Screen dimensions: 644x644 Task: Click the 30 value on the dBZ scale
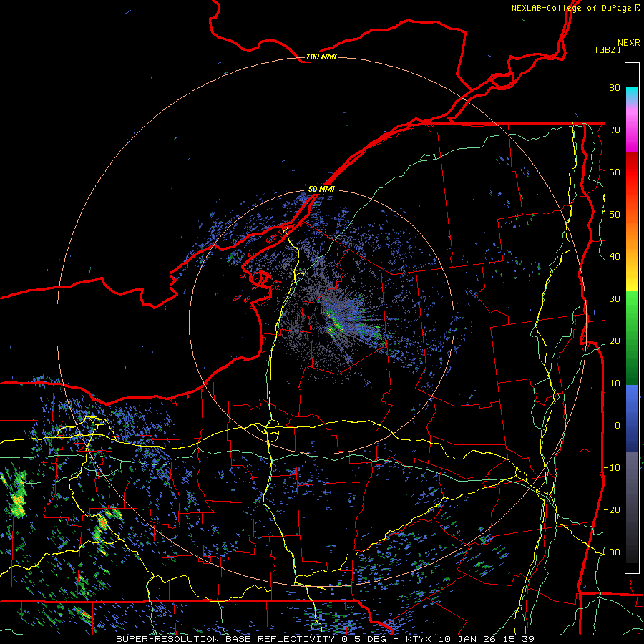615,298
